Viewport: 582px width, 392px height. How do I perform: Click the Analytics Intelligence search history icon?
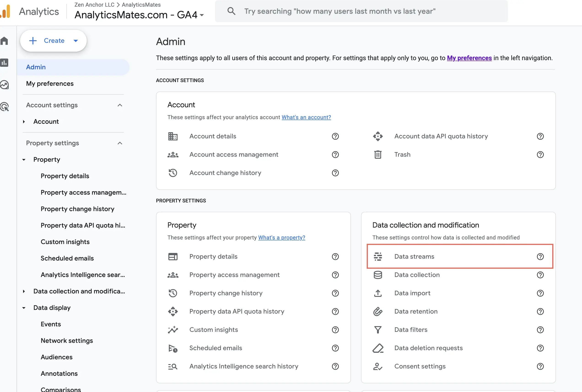(x=173, y=367)
